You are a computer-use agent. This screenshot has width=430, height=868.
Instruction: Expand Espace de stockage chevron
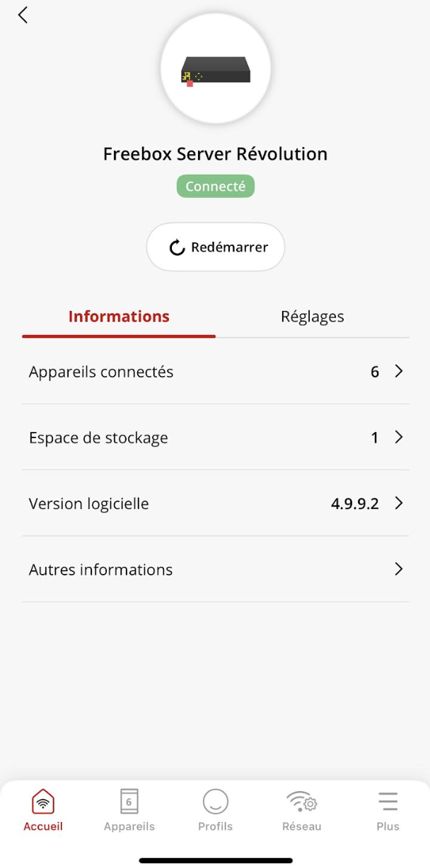click(399, 438)
